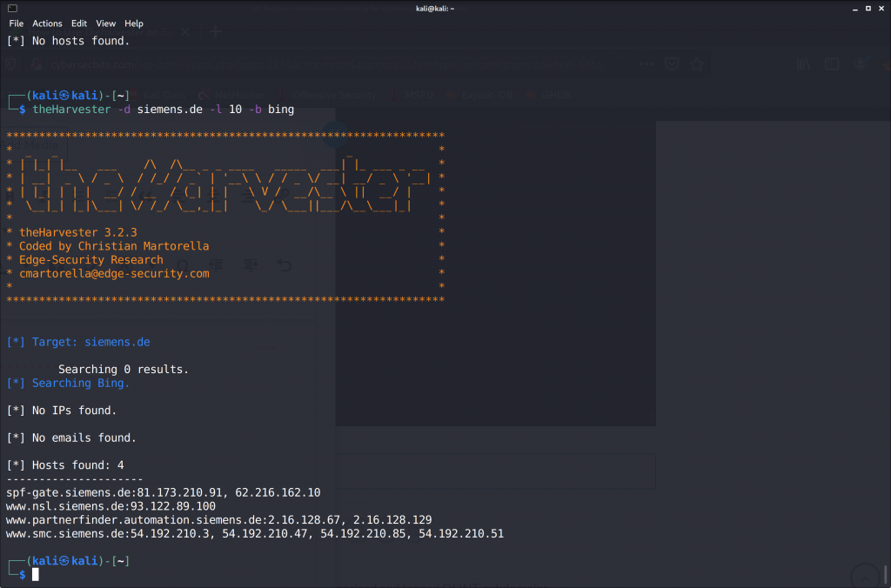Open the Firefox Library icon
The width and height of the screenshot is (891, 588).
pos(803,63)
